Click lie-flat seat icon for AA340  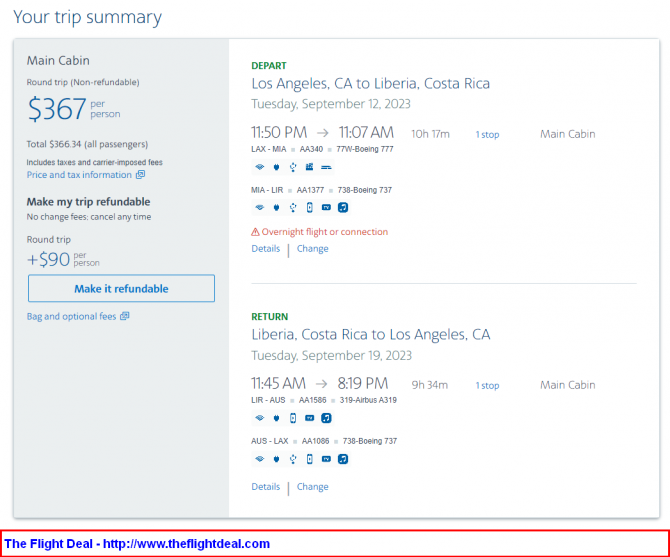pyautogui.click(x=326, y=167)
